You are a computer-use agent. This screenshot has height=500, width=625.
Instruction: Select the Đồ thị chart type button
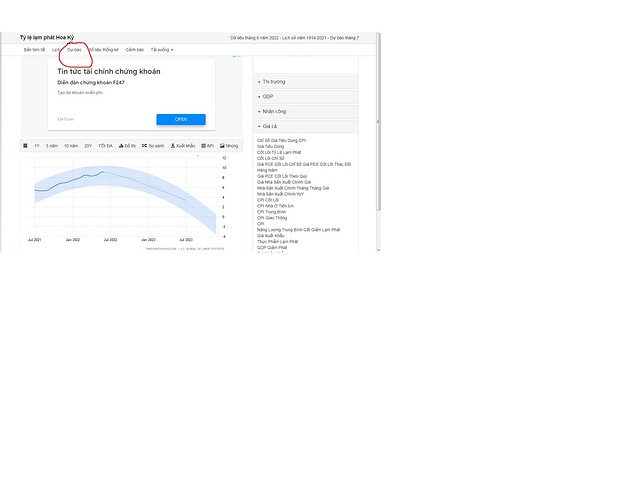(128, 145)
